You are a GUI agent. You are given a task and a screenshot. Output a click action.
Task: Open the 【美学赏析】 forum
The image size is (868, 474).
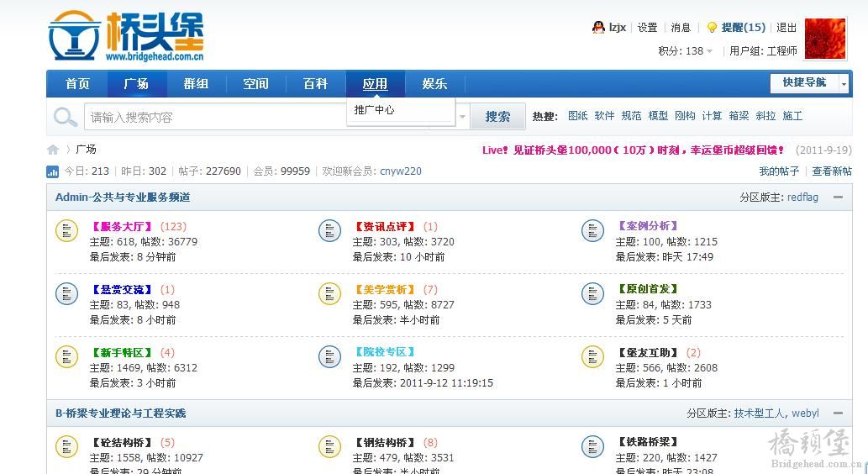coord(385,290)
